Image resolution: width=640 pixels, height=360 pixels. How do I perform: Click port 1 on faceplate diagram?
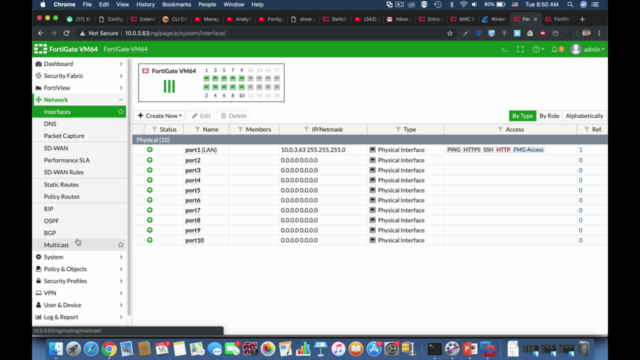pos(207,78)
